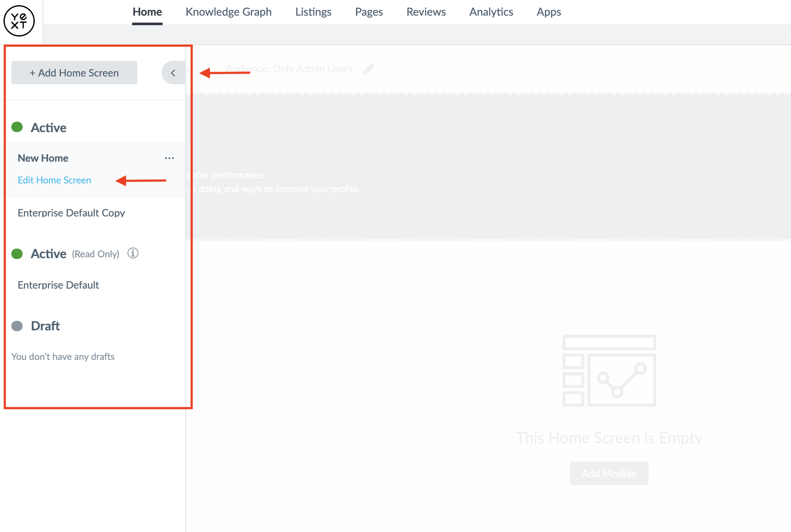
Task: Select the Enterprise Default home screen
Action: [58, 285]
